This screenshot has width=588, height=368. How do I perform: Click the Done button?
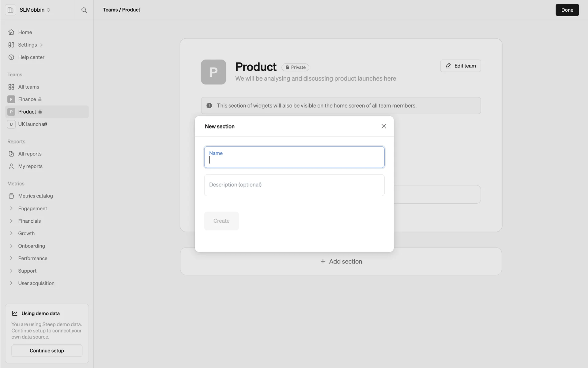(567, 10)
